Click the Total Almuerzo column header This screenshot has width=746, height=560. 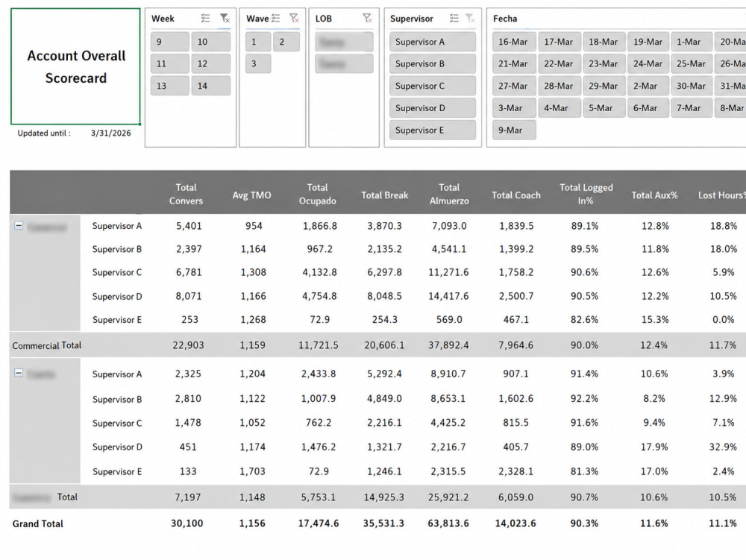tap(449, 194)
